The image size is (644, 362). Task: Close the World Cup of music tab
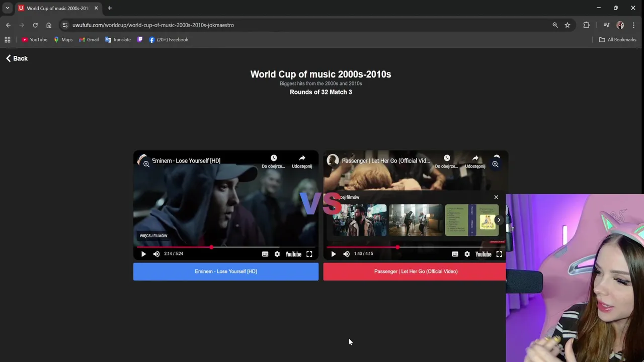[x=96, y=8]
